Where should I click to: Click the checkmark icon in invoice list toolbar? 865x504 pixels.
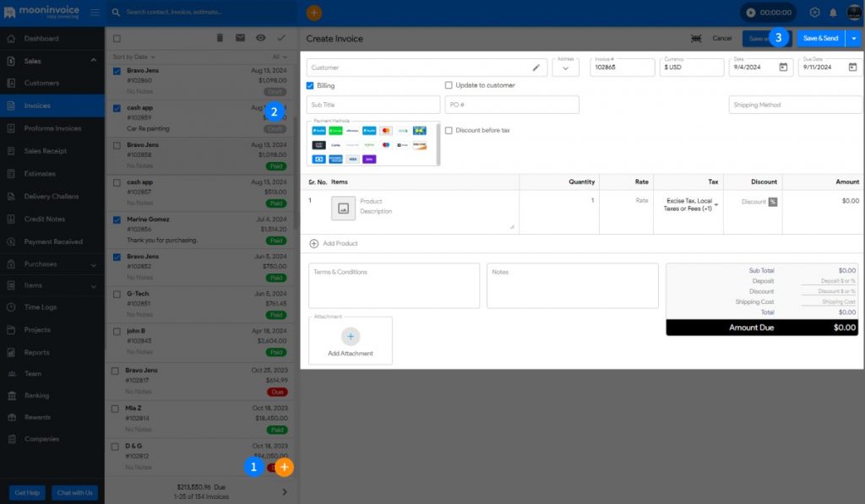tap(280, 37)
